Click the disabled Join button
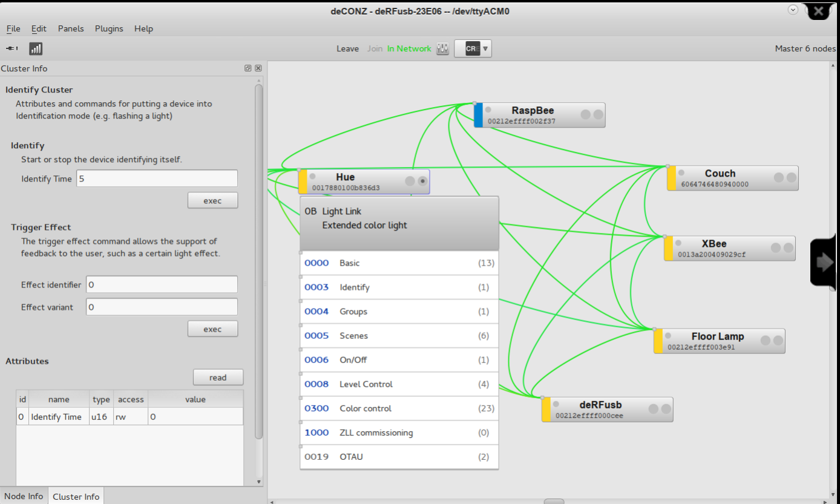The image size is (840, 504). pos(375,48)
